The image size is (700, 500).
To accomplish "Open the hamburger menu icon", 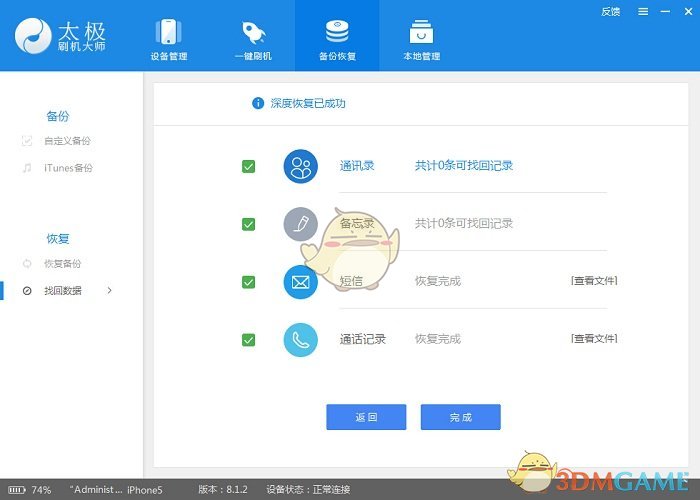I will click(643, 12).
